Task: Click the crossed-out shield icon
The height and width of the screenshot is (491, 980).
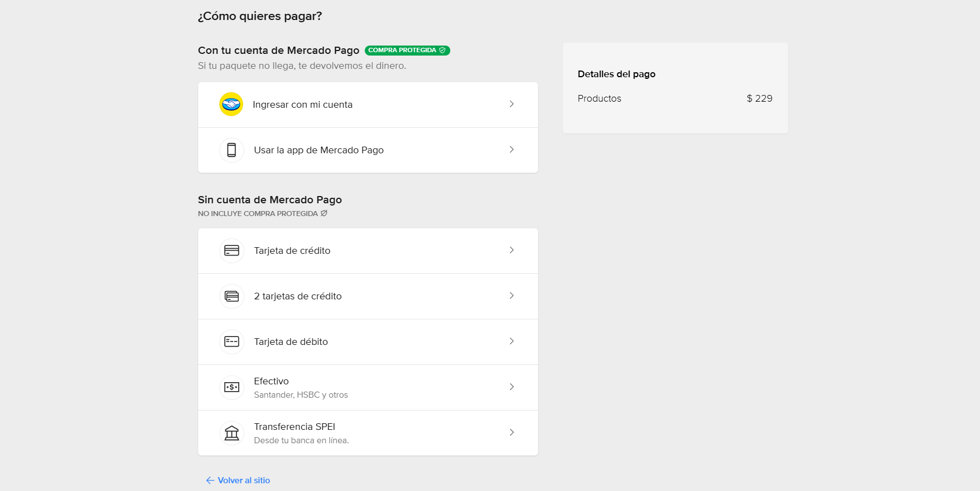Action: (x=324, y=213)
